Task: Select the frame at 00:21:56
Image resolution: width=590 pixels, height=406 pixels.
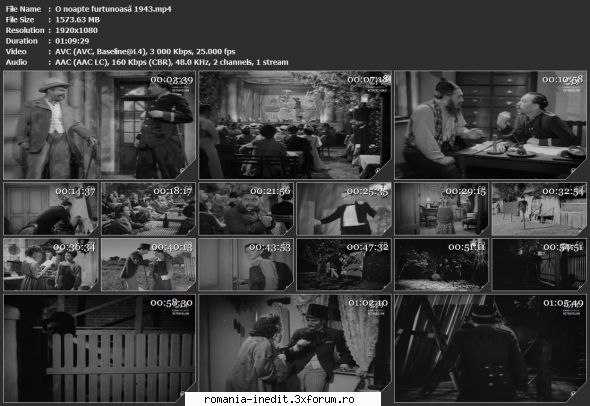Action: pyautogui.click(x=246, y=209)
